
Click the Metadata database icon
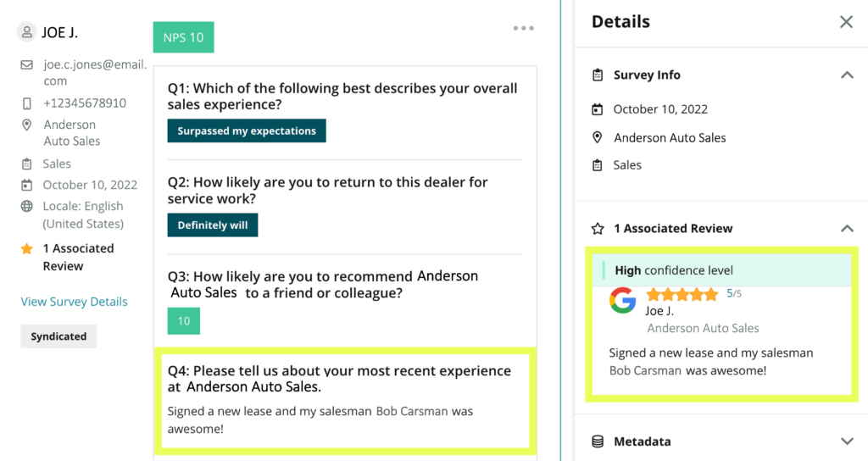(598, 442)
